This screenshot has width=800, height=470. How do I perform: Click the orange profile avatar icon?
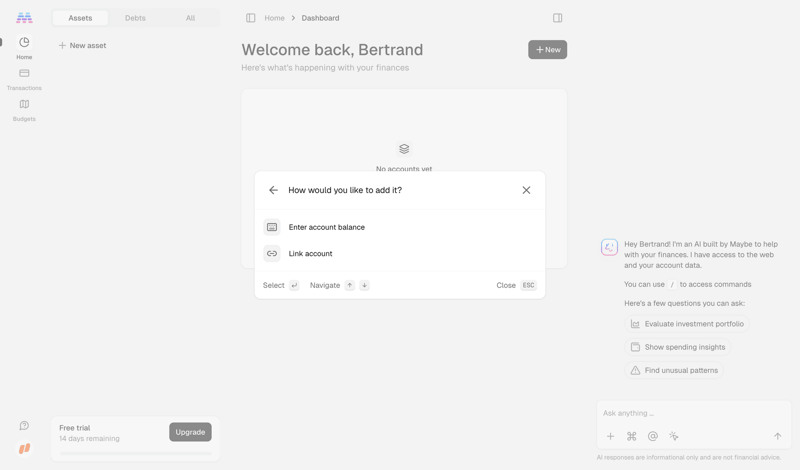24,449
